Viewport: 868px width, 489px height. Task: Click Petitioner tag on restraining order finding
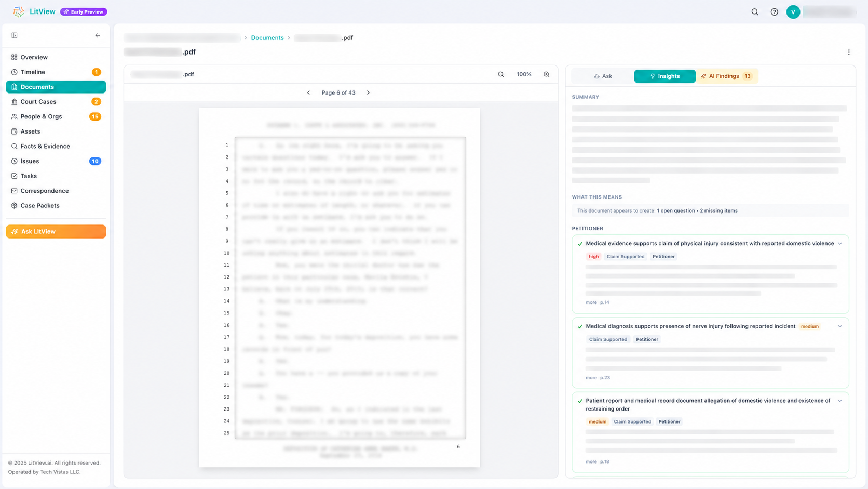pyautogui.click(x=669, y=421)
